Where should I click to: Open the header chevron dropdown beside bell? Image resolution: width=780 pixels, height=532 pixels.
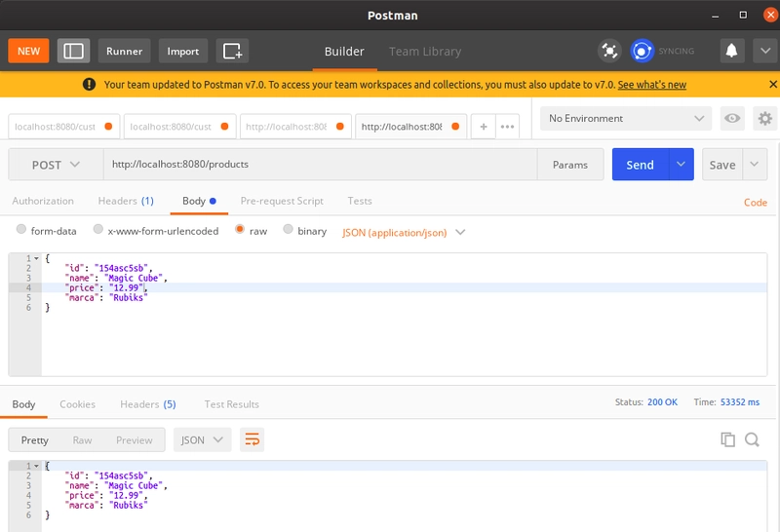(x=765, y=51)
